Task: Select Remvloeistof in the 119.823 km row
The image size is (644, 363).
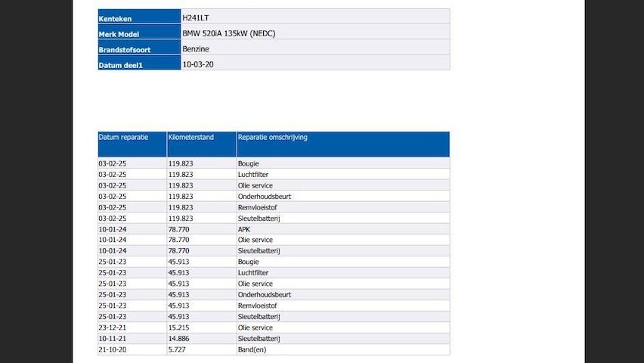Action: [x=258, y=208]
